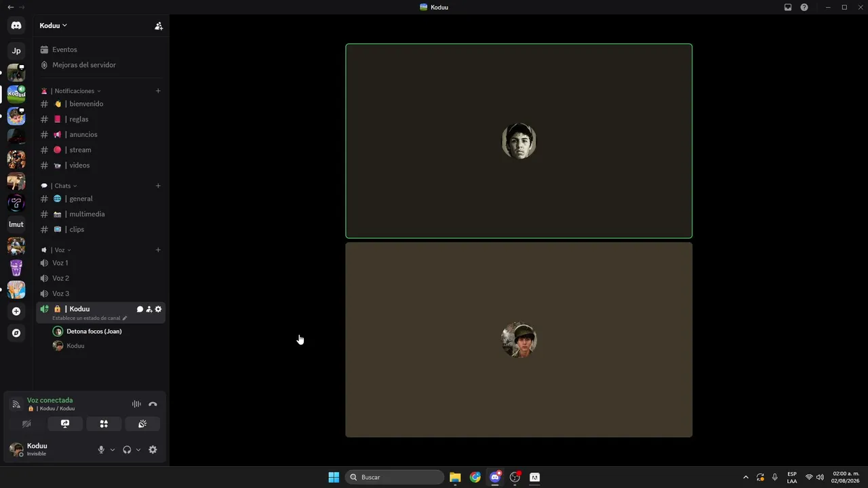
Task: Open the Discord inbox
Action: (x=788, y=7)
